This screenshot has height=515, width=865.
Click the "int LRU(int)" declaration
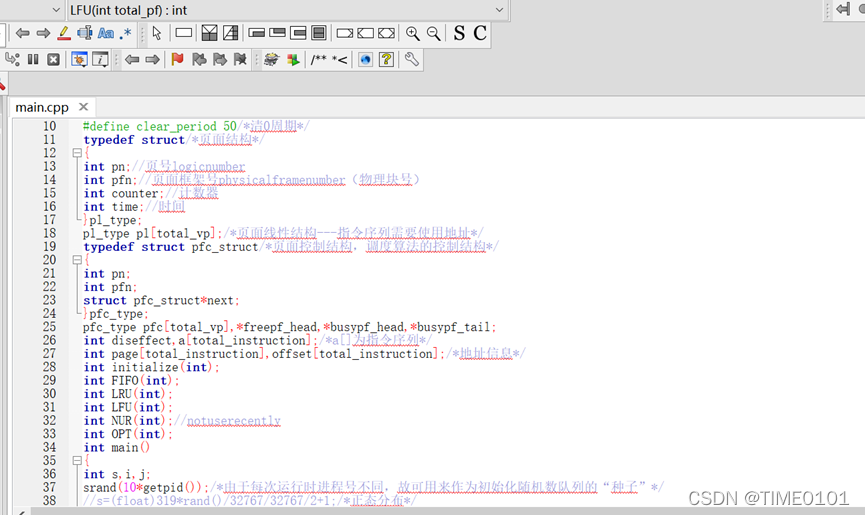[127, 394]
